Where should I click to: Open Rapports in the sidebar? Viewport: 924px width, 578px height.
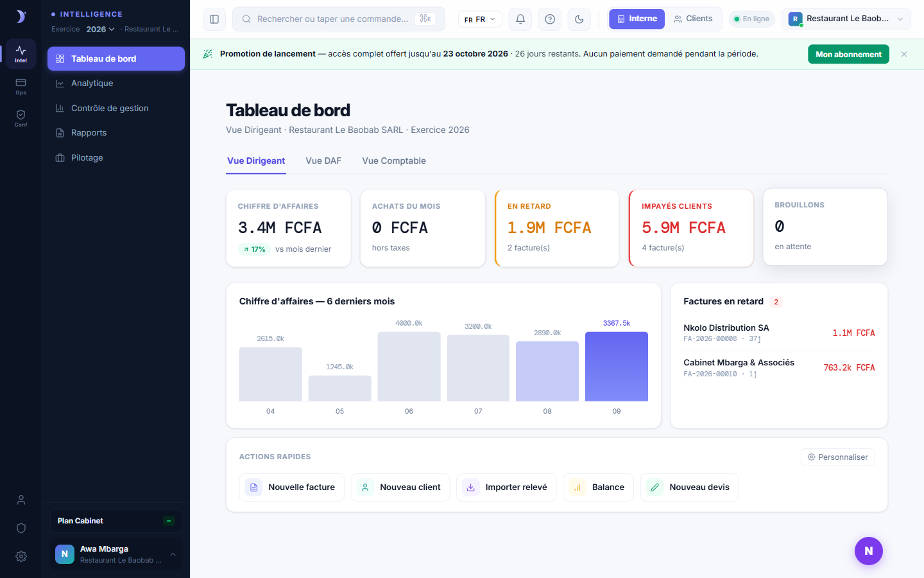tap(116, 133)
